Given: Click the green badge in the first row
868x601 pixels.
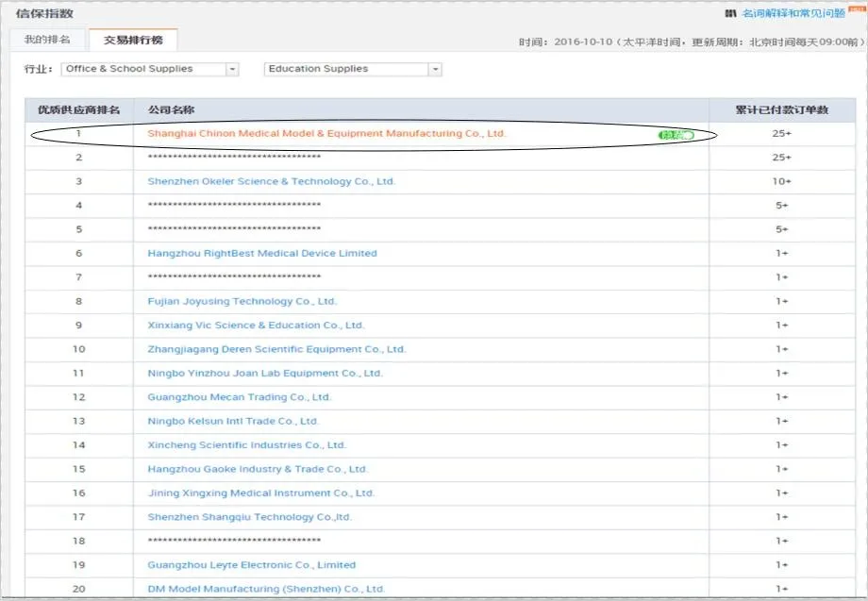Looking at the screenshot, I should (x=676, y=135).
